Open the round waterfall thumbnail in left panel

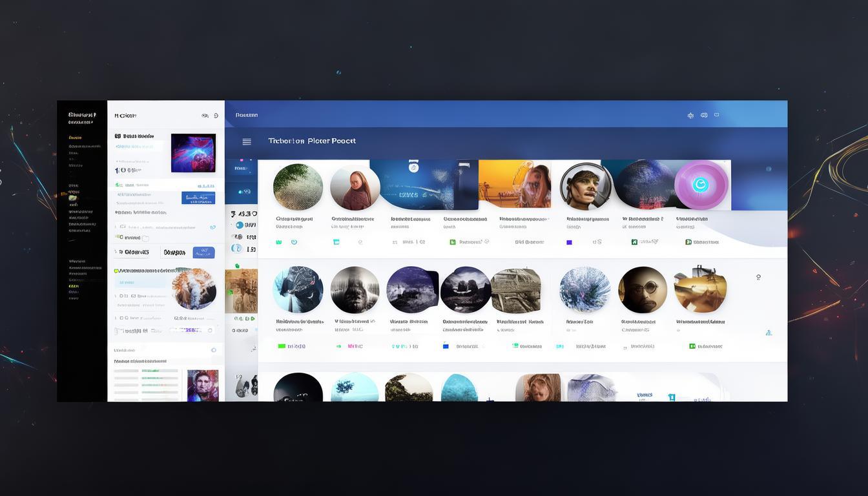tap(194, 288)
